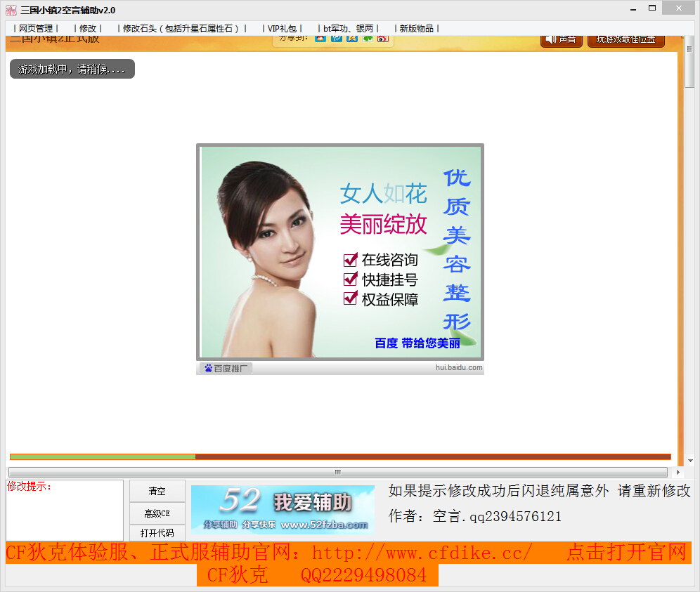The width and height of the screenshot is (700, 592).
Task: Open the 新版物品 menu
Action: point(417,29)
